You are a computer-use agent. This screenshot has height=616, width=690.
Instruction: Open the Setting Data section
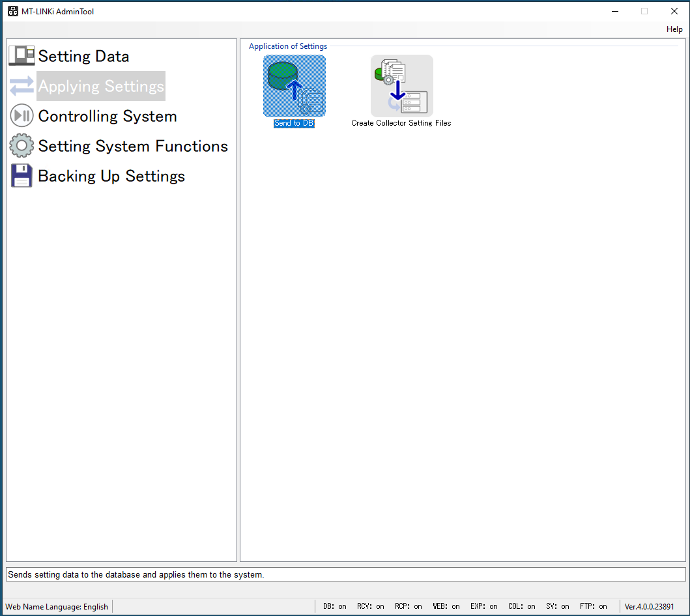click(83, 56)
